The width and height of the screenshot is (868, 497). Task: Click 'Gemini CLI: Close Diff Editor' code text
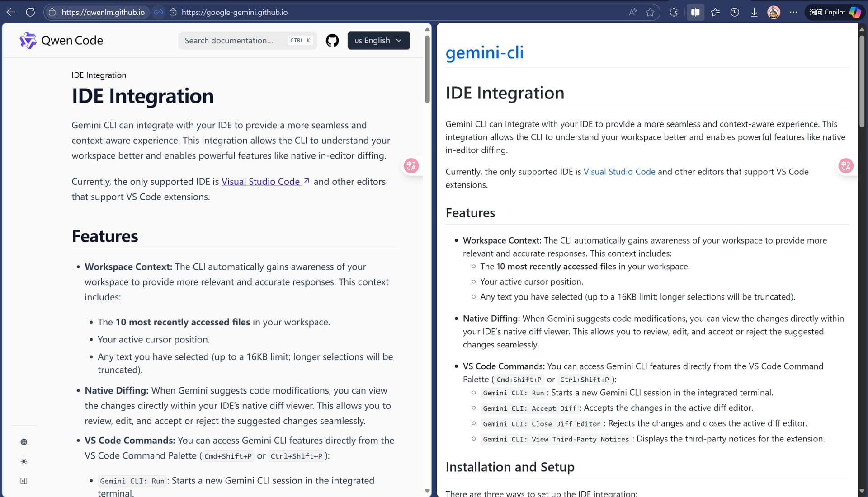coord(542,424)
